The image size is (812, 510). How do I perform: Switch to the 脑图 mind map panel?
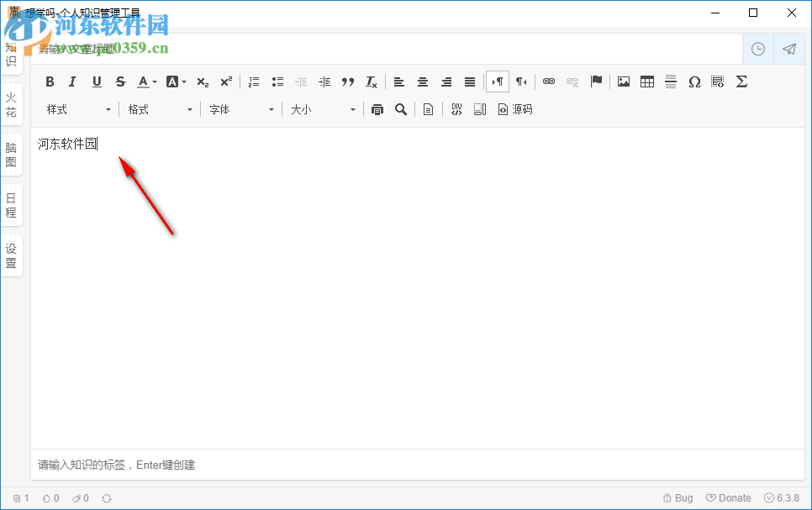[11, 157]
